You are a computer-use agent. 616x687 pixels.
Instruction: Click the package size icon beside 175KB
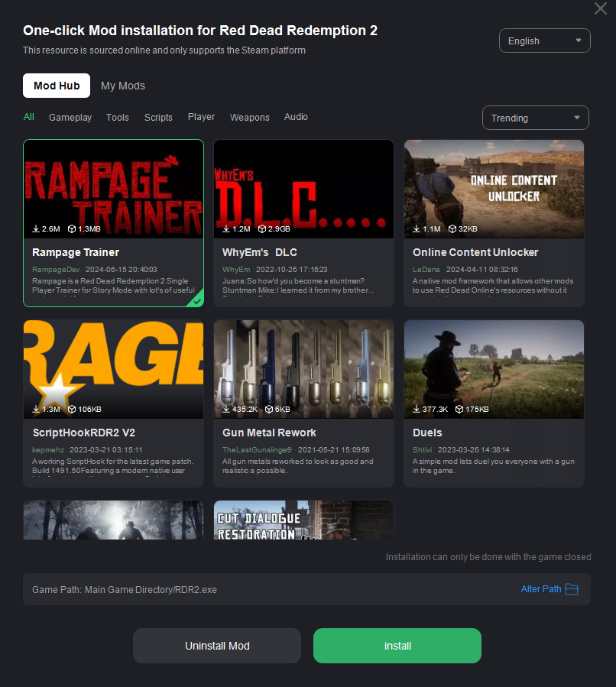[x=459, y=410]
